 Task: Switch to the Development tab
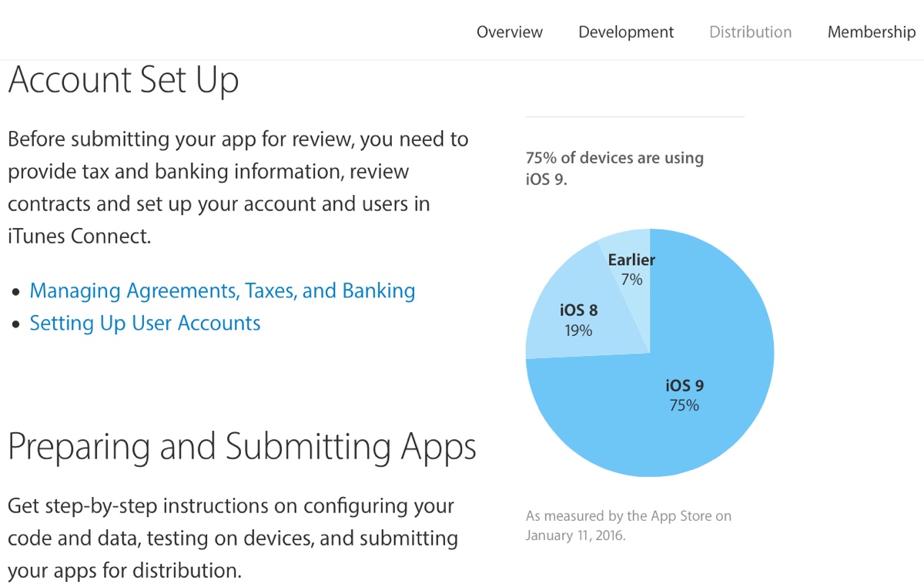(625, 32)
